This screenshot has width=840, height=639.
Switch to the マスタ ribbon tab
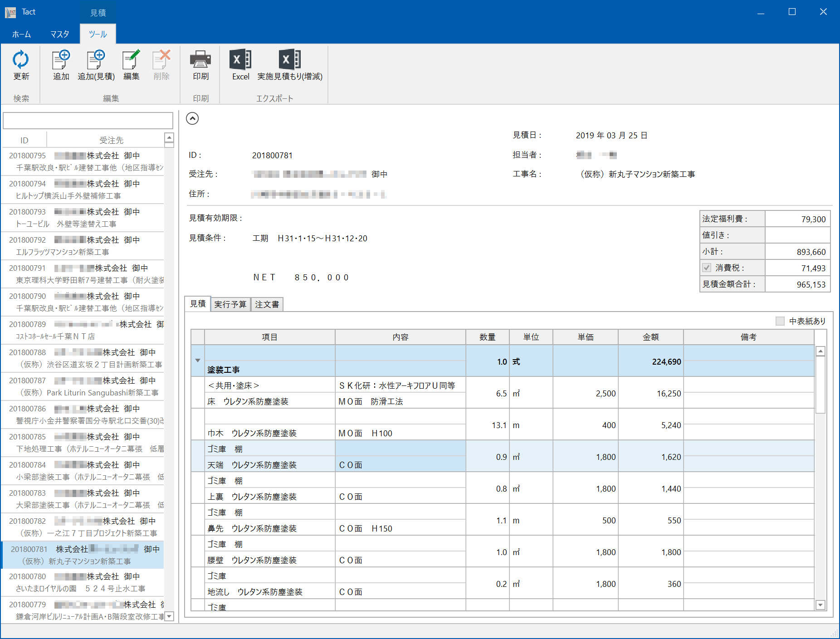[59, 34]
